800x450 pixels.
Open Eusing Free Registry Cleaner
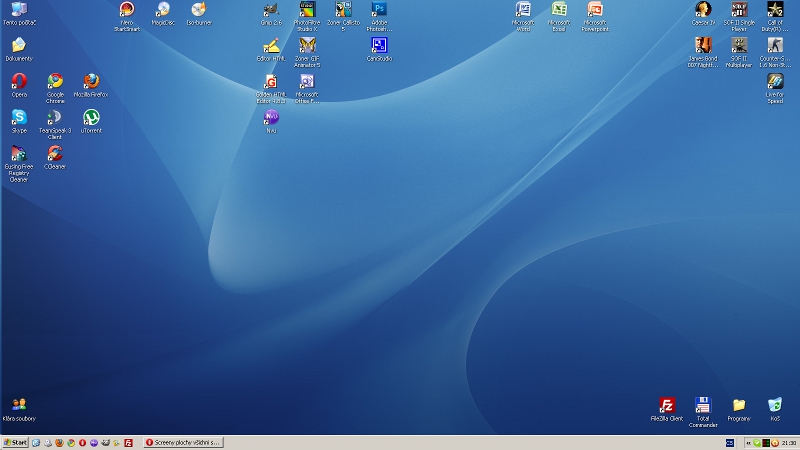tap(19, 164)
